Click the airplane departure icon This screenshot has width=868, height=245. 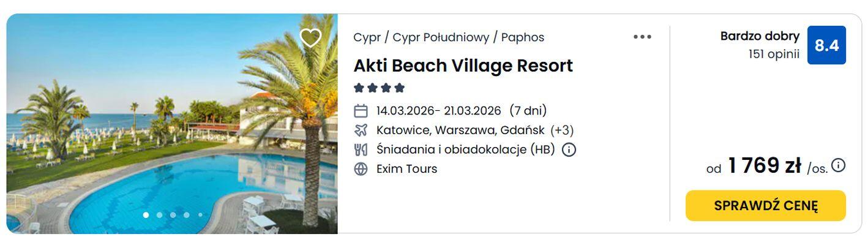tap(361, 130)
